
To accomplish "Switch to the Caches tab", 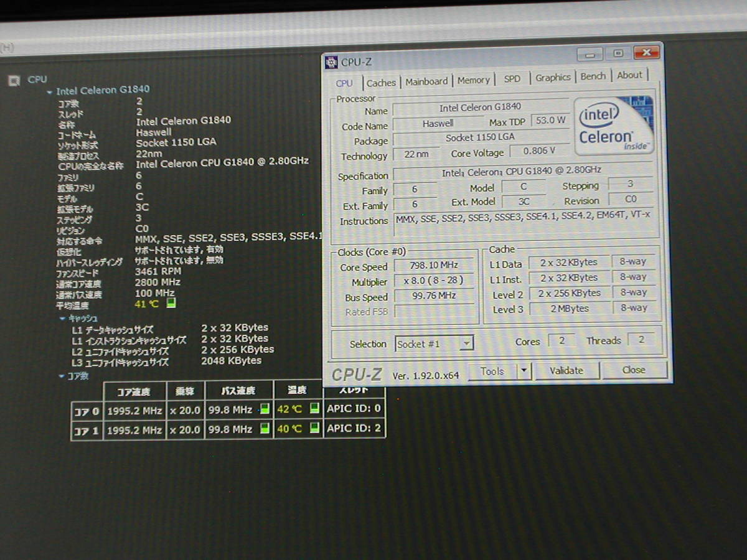I will tap(381, 83).
